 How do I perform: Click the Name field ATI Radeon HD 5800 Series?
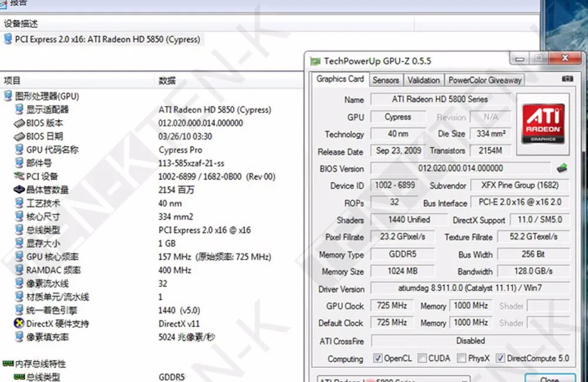pos(440,99)
